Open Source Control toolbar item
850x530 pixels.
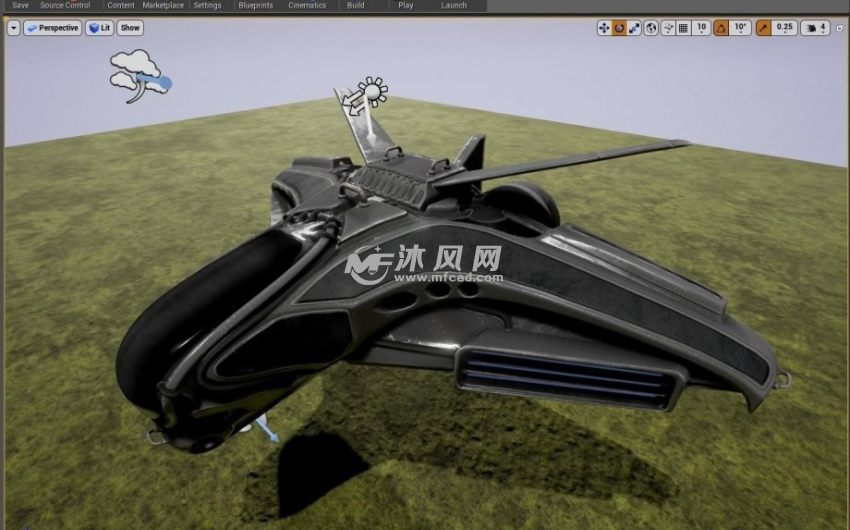65,5
